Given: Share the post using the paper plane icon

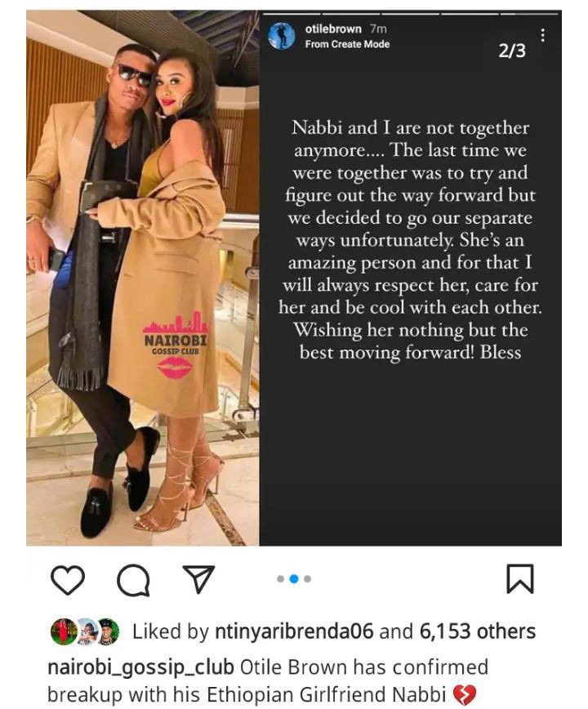Looking at the screenshot, I should coord(198,578).
